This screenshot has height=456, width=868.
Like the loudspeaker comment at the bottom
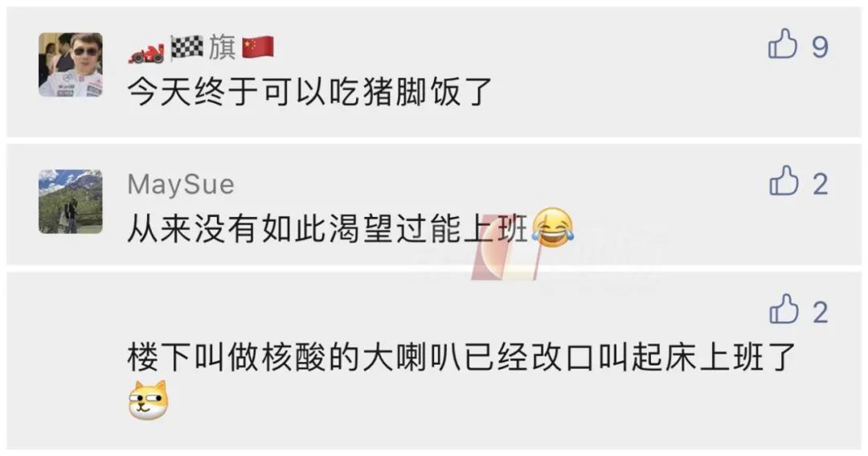[784, 309]
